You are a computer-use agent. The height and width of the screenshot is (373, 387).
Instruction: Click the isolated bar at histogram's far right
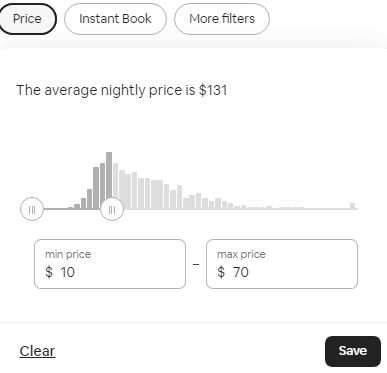tap(353, 206)
